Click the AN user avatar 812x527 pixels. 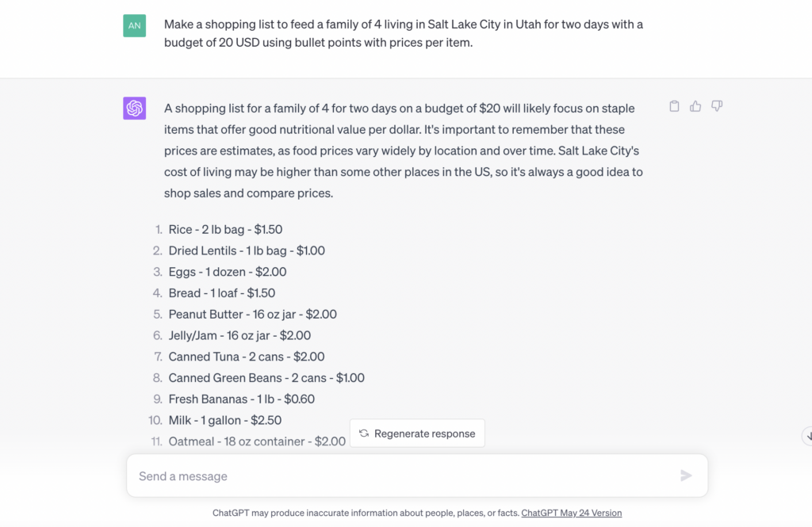point(135,25)
